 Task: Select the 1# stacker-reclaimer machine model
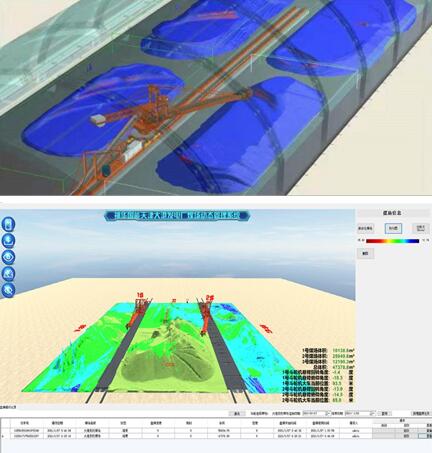point(137,312)
